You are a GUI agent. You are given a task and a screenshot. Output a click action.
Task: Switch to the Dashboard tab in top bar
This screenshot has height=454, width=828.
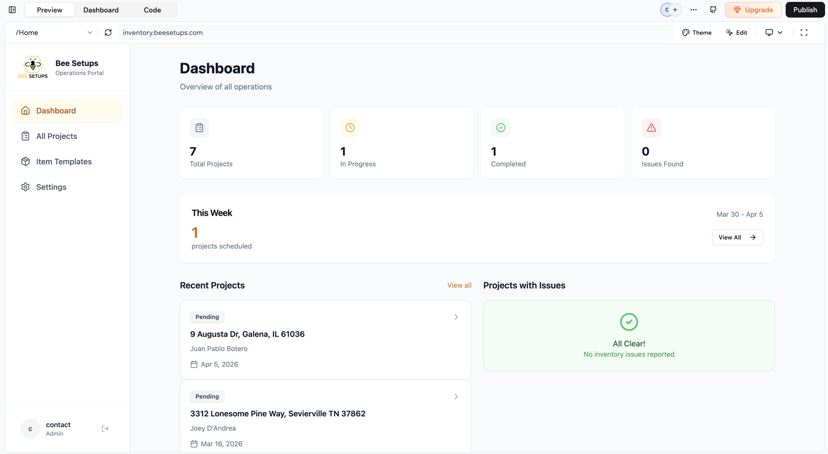101,10
